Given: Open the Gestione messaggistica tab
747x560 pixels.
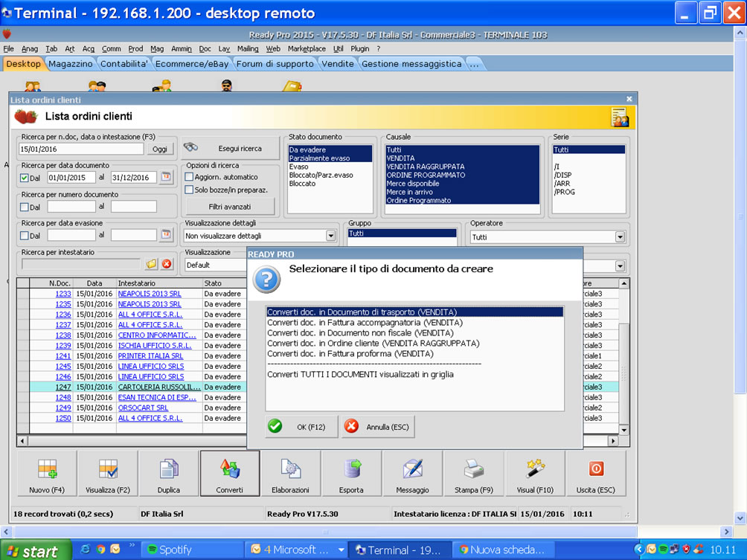Looking at the screenshot, I should coord(411,64).
